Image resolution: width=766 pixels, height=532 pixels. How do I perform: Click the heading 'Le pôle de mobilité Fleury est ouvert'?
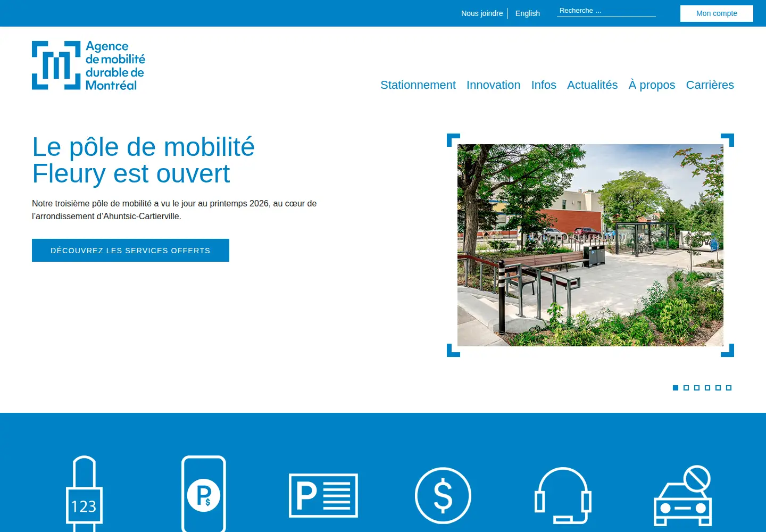[x=144, y=160]
